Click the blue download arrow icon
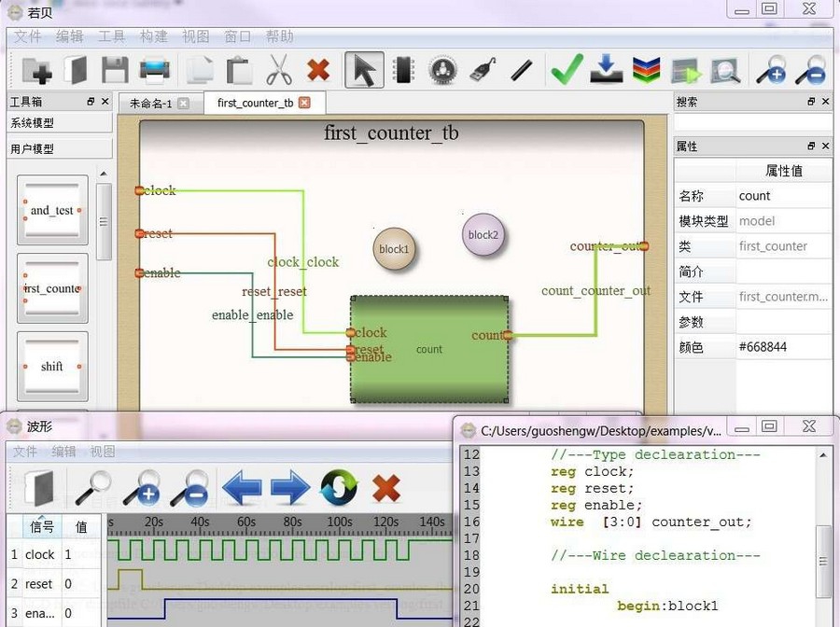This screenshot has height=627, width=840. 608,70
